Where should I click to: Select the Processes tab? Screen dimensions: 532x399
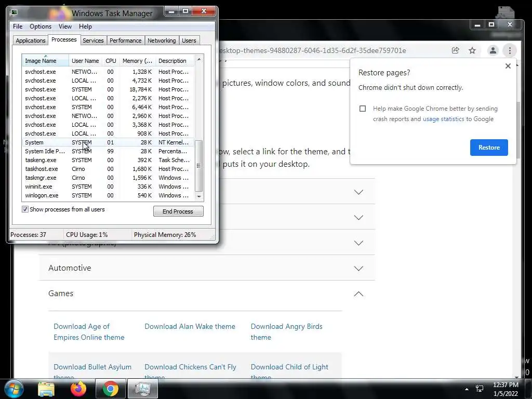(x=64, y=39)
